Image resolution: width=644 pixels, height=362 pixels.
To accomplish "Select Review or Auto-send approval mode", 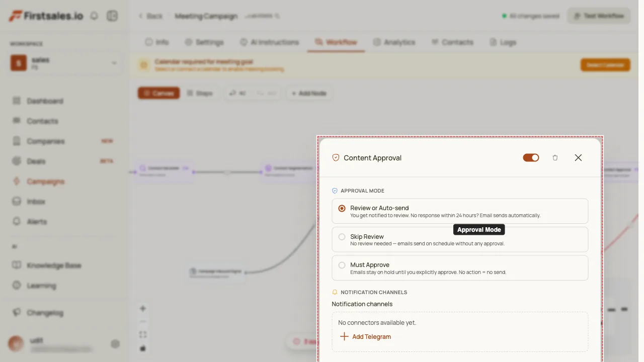I will click(x=460, y=211).
